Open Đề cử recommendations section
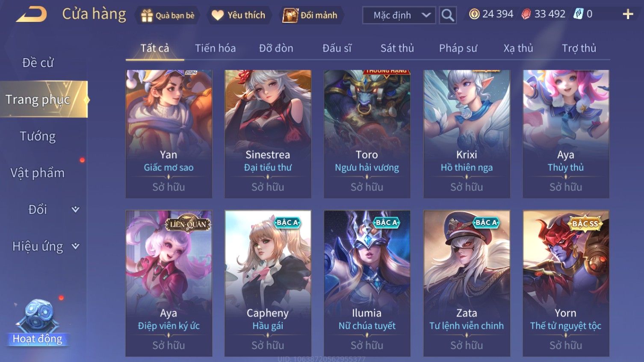The width and height of the screenshot is (644, 362). (x=38, y=62)
